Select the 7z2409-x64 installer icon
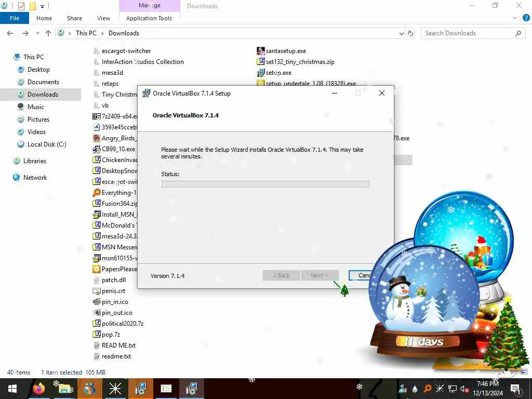 coord(96,116)
